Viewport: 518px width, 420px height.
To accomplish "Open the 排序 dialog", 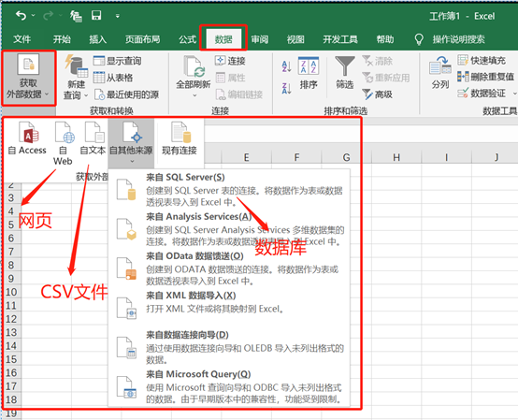I will (x=309, y=73).
